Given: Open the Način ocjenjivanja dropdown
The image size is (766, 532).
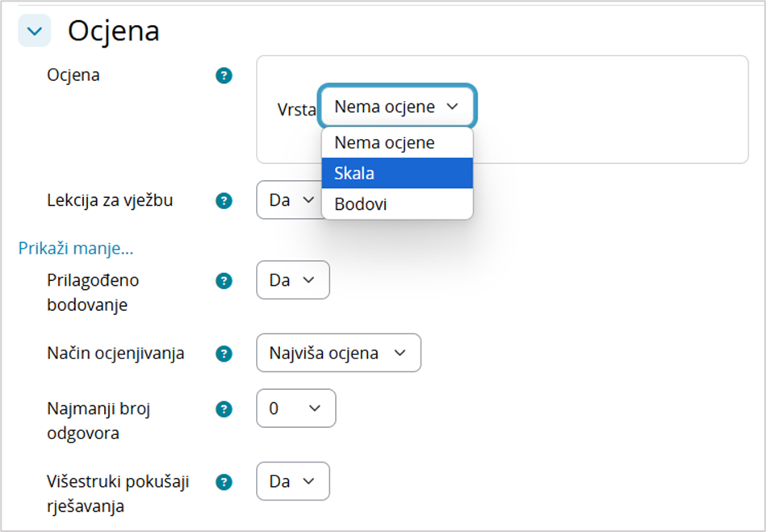Looking at the screenshot, I should click(x=337, y=353).
